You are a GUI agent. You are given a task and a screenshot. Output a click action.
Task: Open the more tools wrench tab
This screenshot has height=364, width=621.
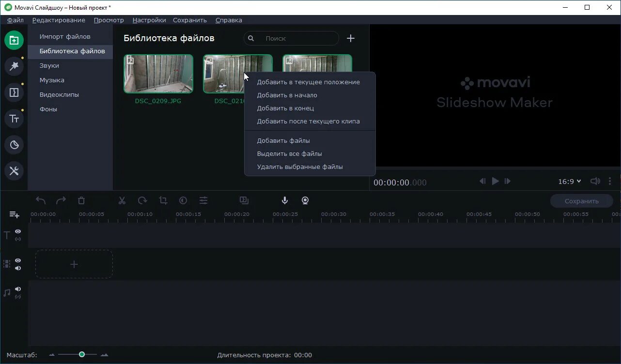(14, 171)
